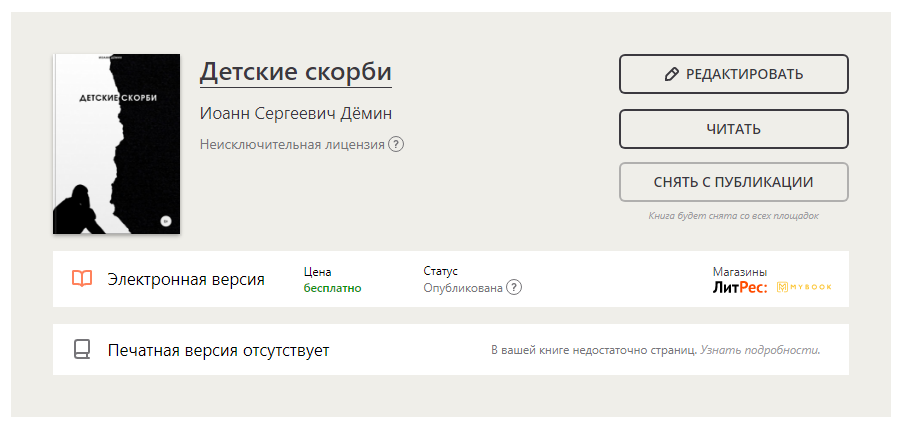Click the Детские скорби book cover thumbnail
The width and height of the screenshot is (899, 425).
click(116, 144)
